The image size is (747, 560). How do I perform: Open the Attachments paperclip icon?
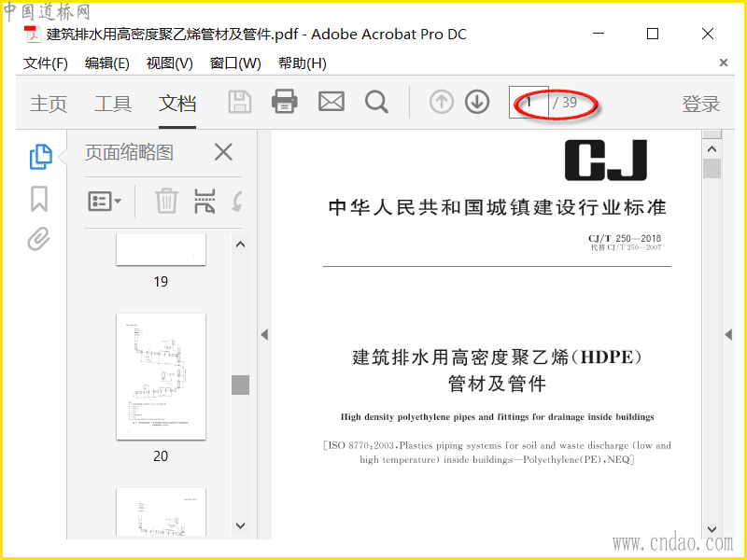coord(38,239)
